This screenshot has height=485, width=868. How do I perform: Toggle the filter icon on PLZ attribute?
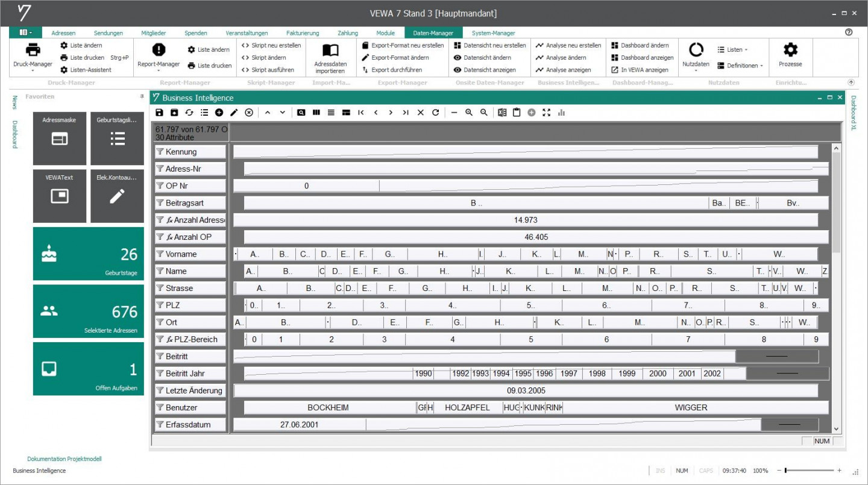(160, 305)
